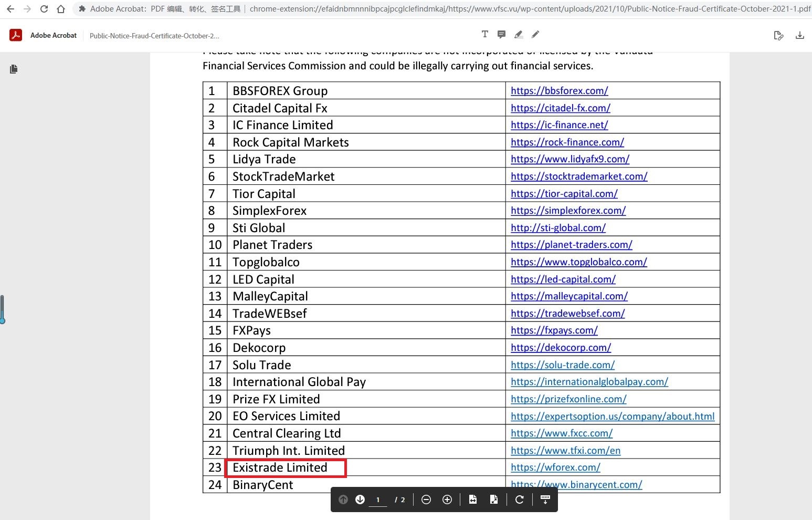Open the bbsforex.com link
Screen dimensions: 812x520
pos(559,90)
